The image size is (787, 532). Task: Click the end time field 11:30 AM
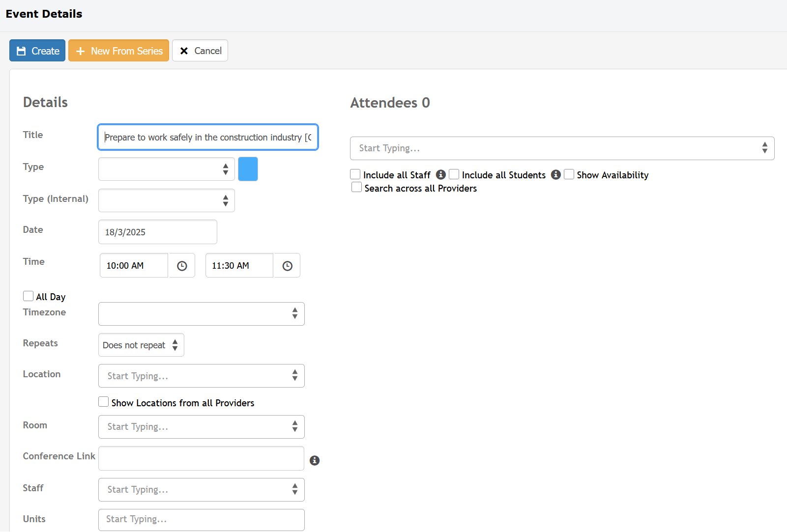click(239, 266)
